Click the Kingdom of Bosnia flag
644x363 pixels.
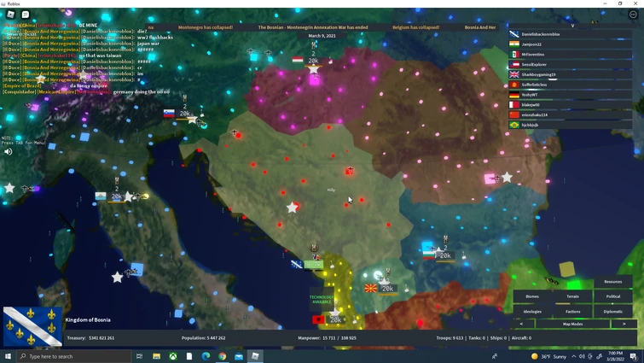click(x=33, y=326)
